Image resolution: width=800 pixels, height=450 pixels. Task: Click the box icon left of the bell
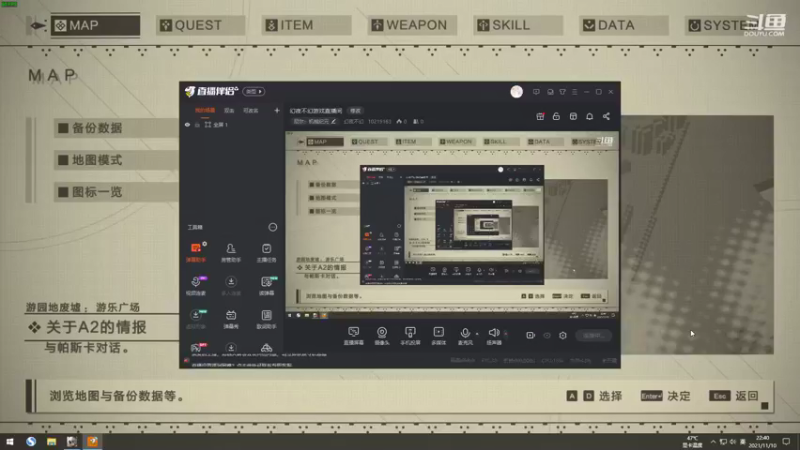point(573,116)
